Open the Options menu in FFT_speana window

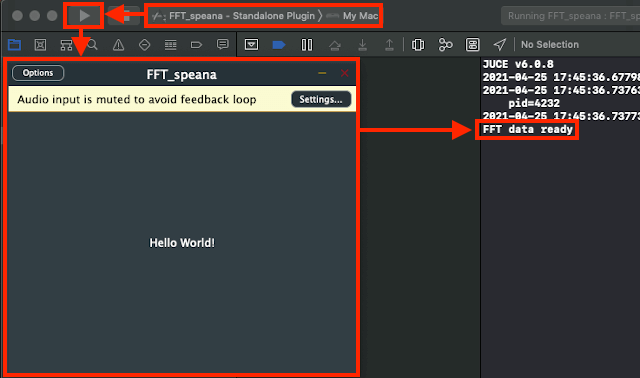38,73
